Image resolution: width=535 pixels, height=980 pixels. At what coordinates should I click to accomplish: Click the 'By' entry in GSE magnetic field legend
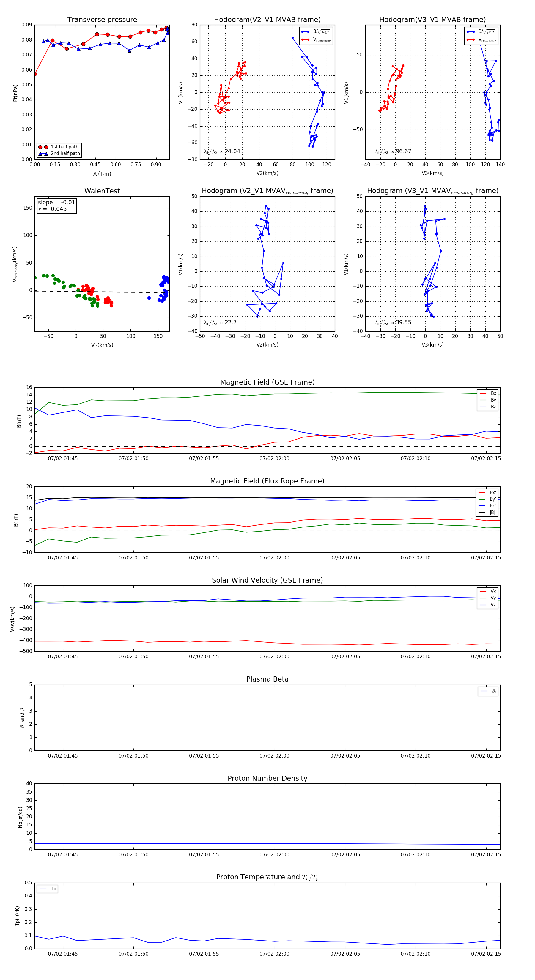488,400
